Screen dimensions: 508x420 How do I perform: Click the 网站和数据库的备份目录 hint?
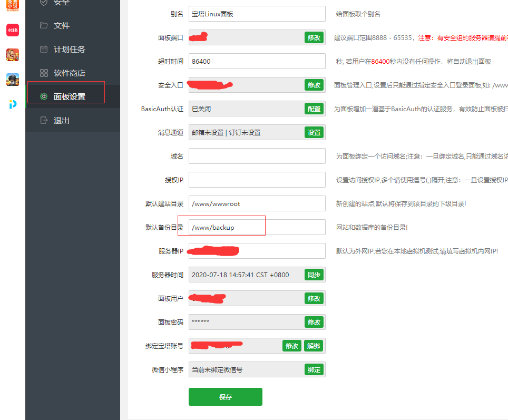tap(372, 228)
